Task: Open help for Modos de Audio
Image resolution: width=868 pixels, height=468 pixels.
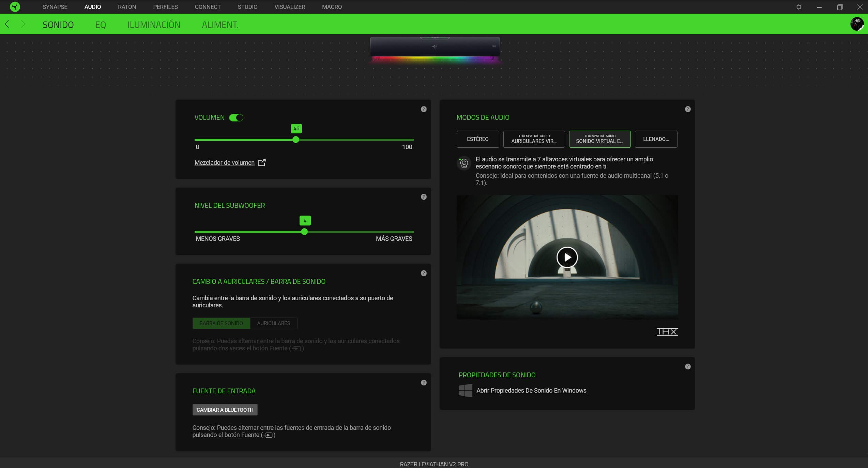Action: click(x=688, y=109)
